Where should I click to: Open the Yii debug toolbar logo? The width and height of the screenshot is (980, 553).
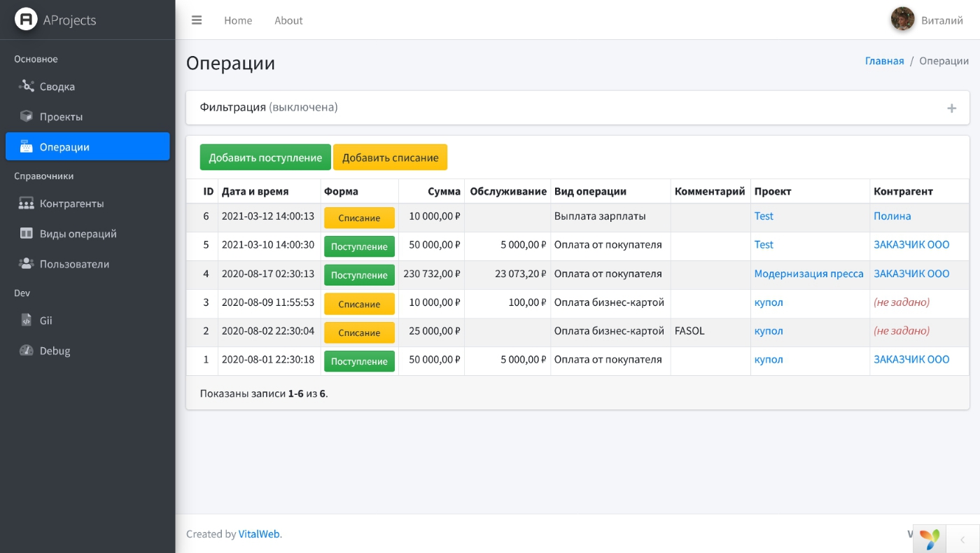[x=930, y=539]
